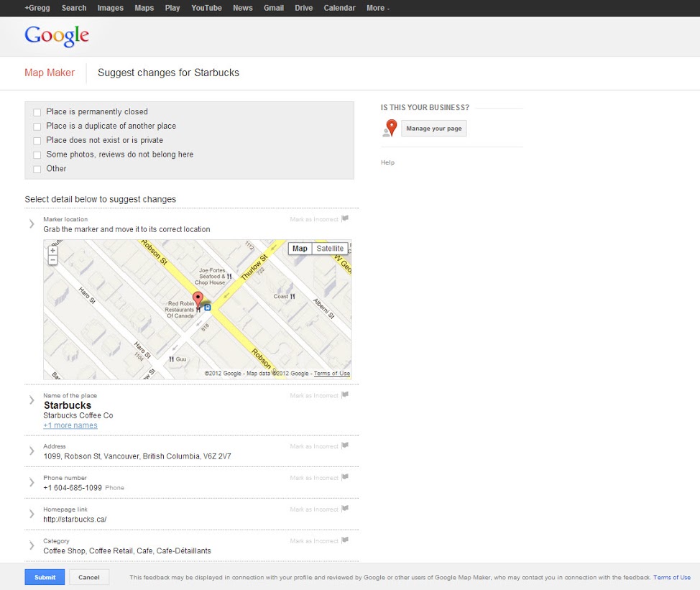
Task: Click Joe Fortes Seafood restaurant icon on map
Action: click(229, 276)
